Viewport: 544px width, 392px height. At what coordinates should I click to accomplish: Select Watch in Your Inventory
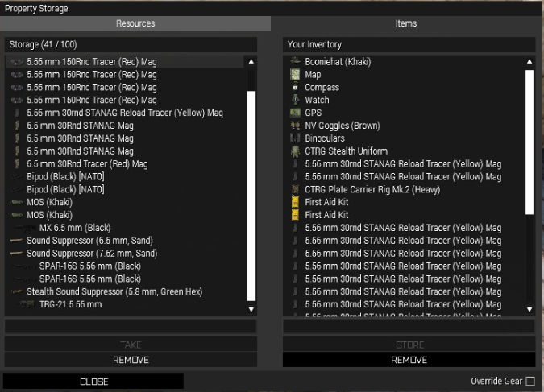point(404,100)
